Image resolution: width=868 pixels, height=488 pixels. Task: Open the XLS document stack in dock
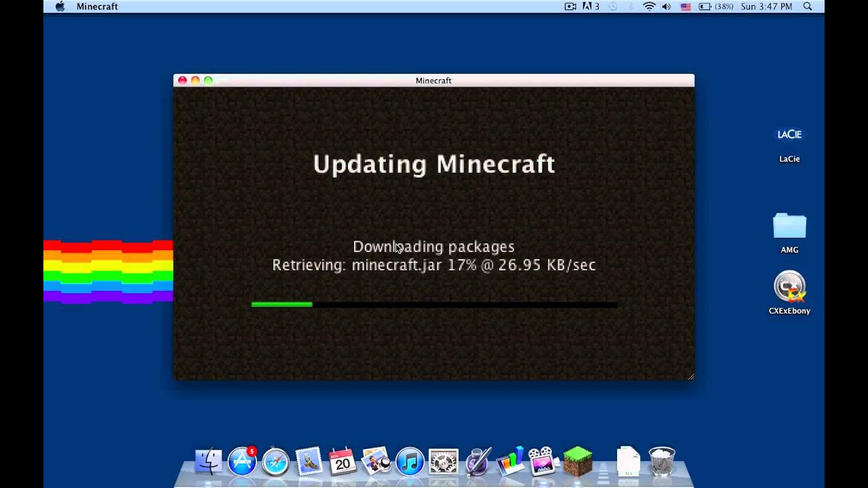pyautogui.click(x=628, y=462)
